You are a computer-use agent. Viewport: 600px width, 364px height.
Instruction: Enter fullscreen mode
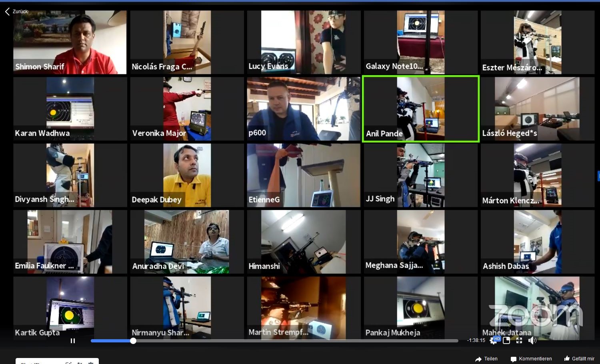(519, 340)
